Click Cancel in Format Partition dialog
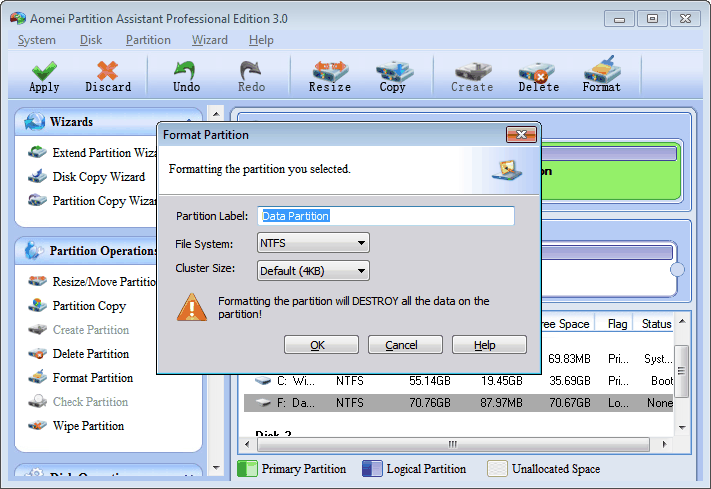The image size is (711, 489). (x=405, y=345)
